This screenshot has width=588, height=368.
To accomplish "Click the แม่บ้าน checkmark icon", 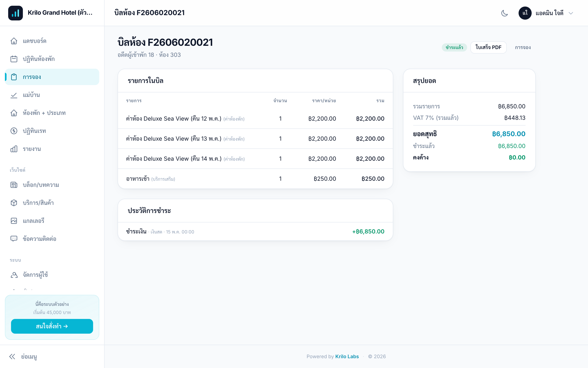I will (14, 95).
